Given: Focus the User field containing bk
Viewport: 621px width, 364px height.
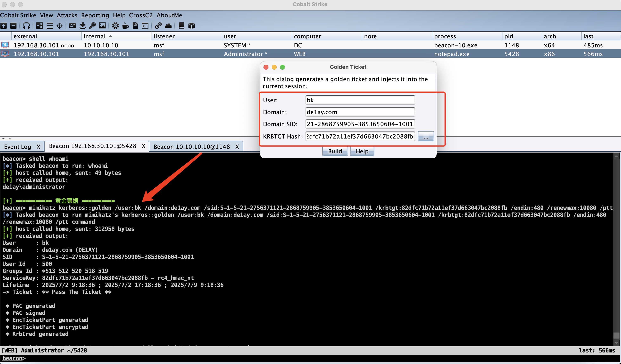Looking at the screenshot, I should point(360,100).
